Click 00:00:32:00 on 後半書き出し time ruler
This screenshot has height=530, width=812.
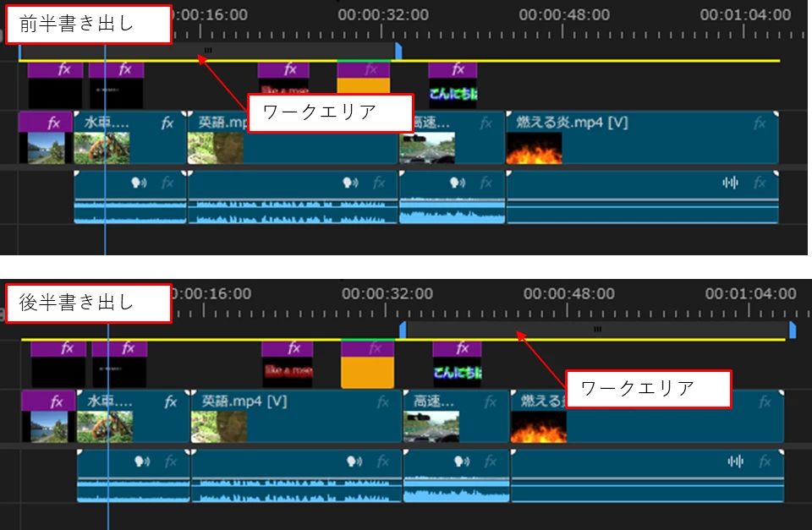coord(387,293)
